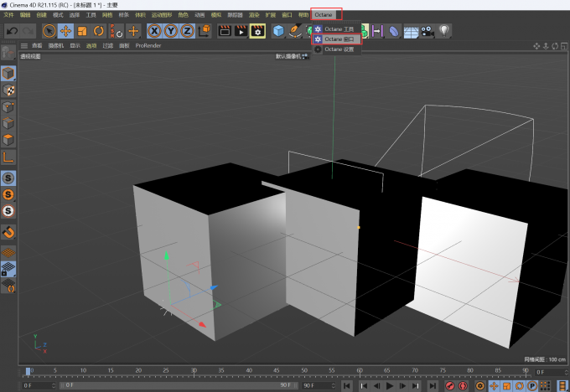Select the Scale tool
570x392 pixels.
coord(82,31)
